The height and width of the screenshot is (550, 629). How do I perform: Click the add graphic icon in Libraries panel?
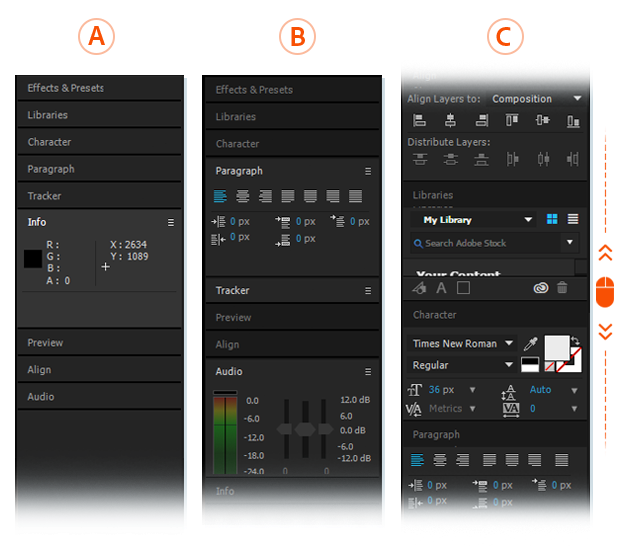coord(420,288)
